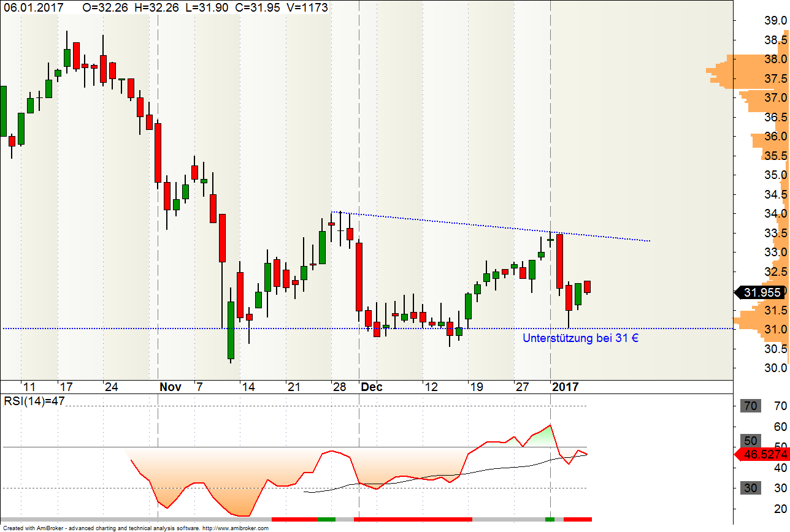This screenshot has height=532, width=790.
Task: Click the price axis label 30.0
Action: (776, 368)
